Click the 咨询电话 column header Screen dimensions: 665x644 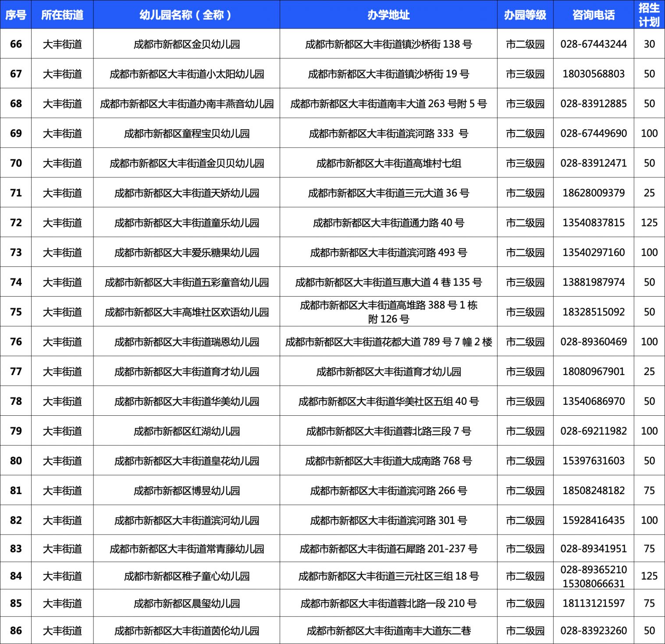(x=594, y=15)
